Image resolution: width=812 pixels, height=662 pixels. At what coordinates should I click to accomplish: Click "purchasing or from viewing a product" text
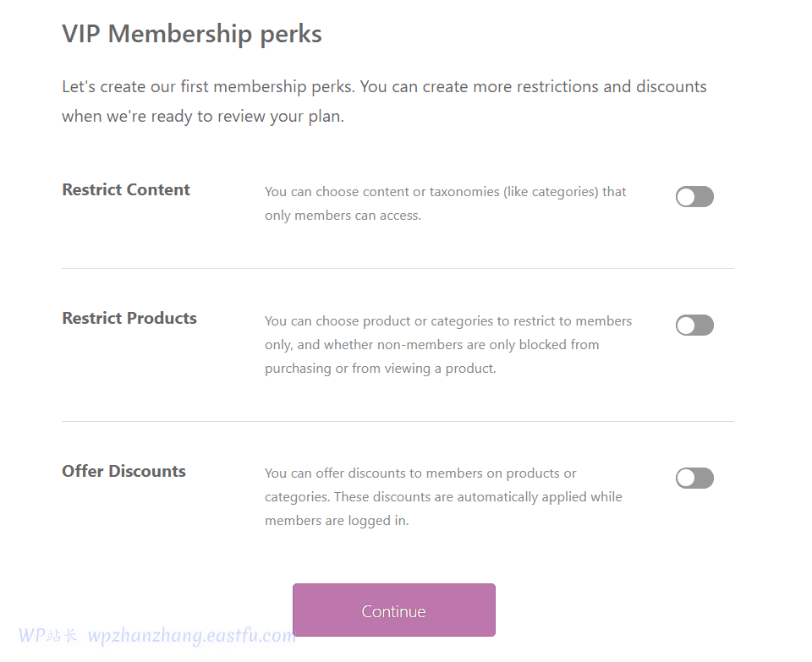(x=381, y=369)
